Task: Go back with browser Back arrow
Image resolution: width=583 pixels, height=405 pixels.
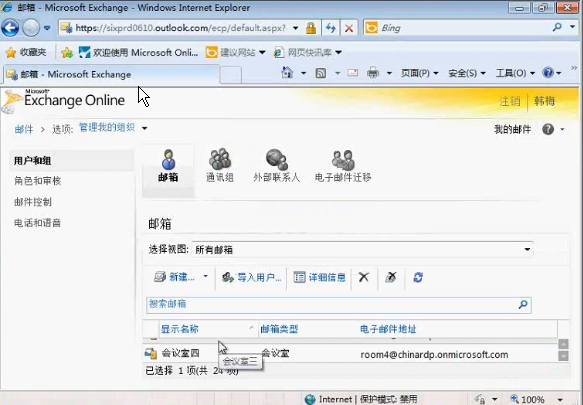Action: tap(10, 28)
